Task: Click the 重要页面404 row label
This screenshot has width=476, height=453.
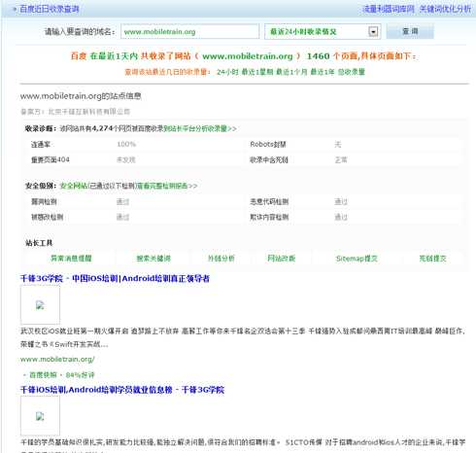Action: tap(51, 159)
